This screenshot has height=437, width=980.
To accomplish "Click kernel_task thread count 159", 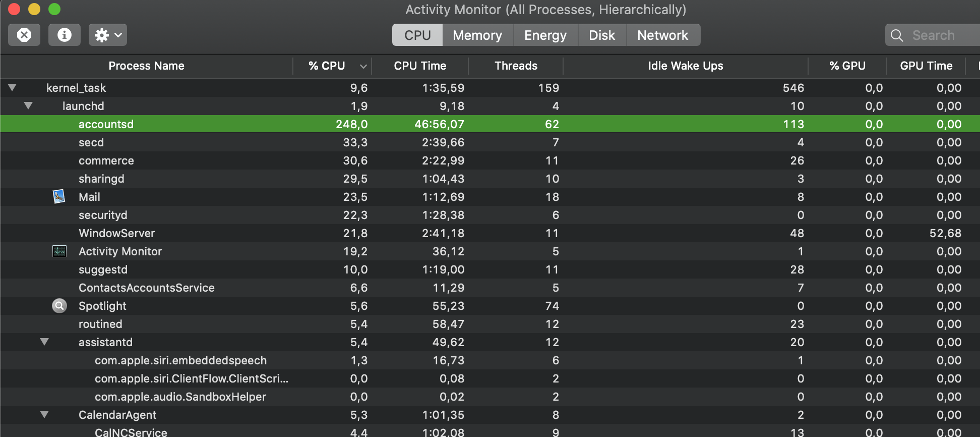I will [x=548, y=88].
